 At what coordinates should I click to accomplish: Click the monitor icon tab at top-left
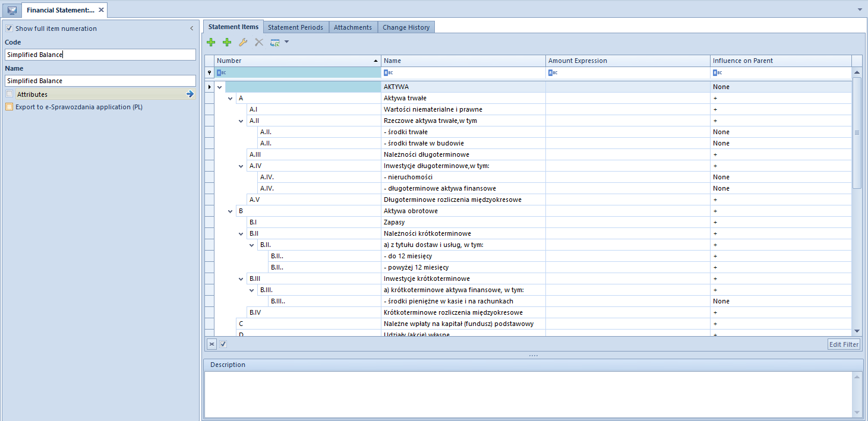point(12,10)
